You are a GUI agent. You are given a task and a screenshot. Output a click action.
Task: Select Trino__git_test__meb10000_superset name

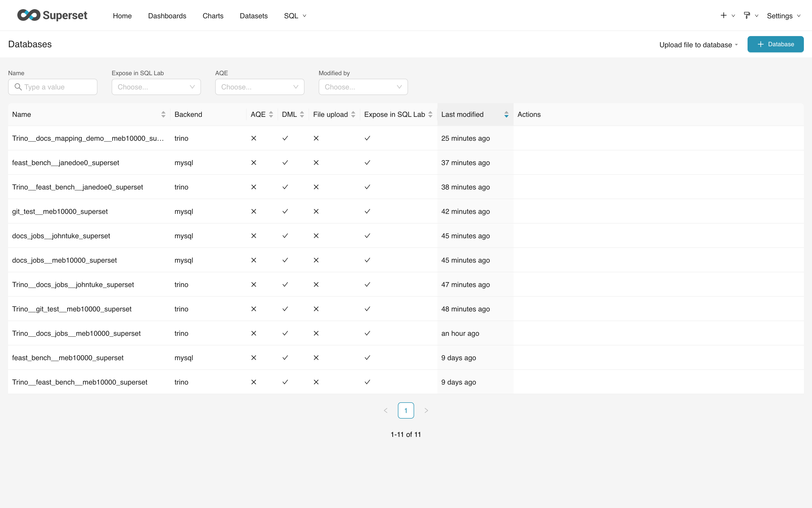coord(72,309)
